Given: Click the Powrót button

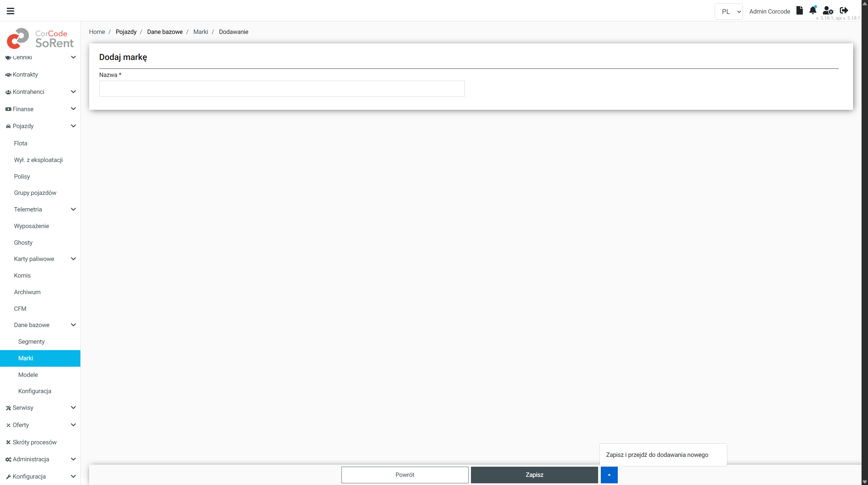Looking at the screenshot, I should click(405, 475).
